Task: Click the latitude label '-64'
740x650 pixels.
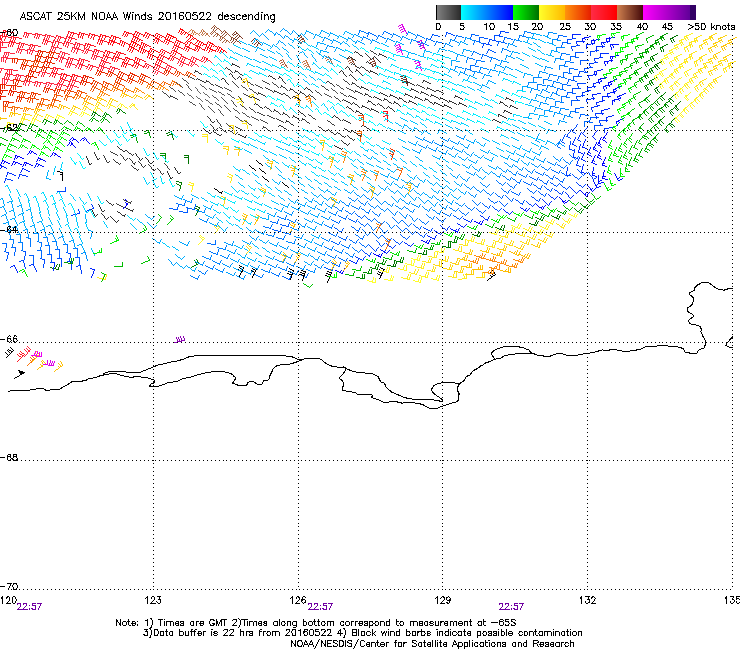Action: pyautogui.click(x=10, y=229)
